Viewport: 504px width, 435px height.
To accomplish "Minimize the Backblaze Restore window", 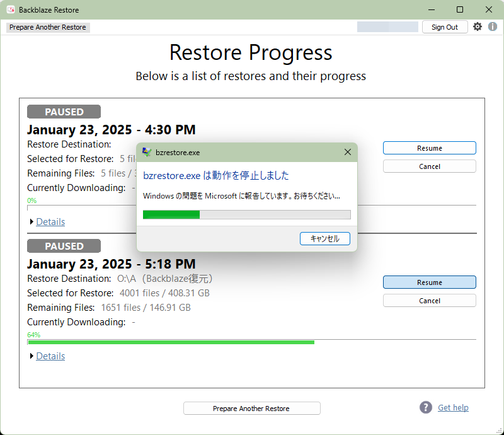I will pos(432,9).
